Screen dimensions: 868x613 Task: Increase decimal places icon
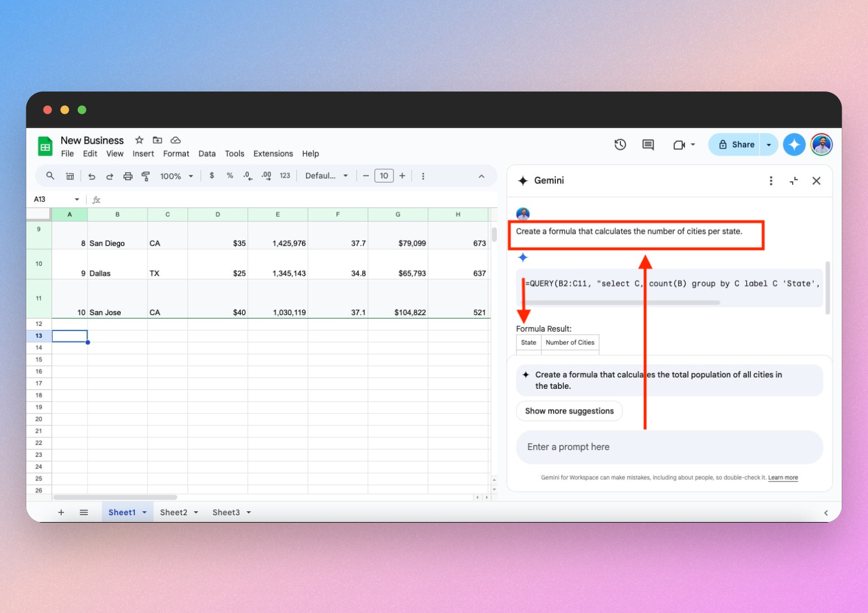coord(266,176)
